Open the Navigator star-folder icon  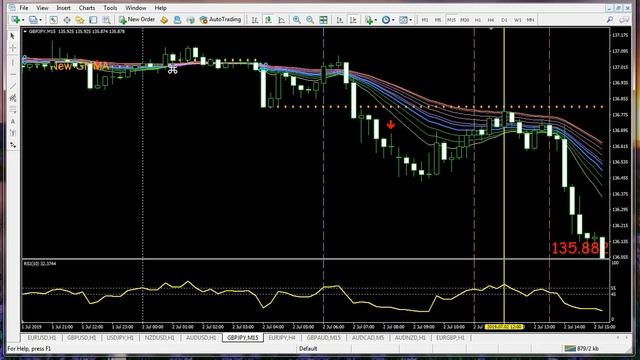[x=80, y=20]
